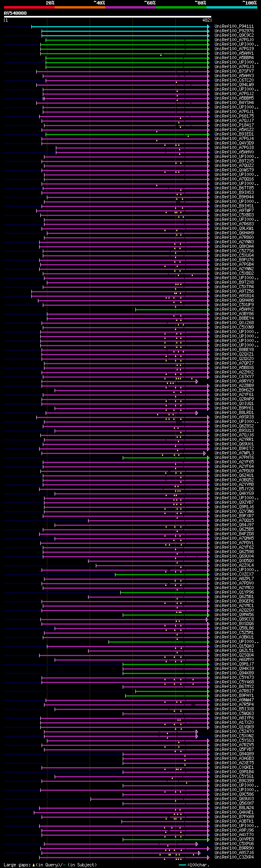Select UniRef100_A7PGJ4 entry
The image size is (261, 868).
pyautogui.click(x=234, y=139)
